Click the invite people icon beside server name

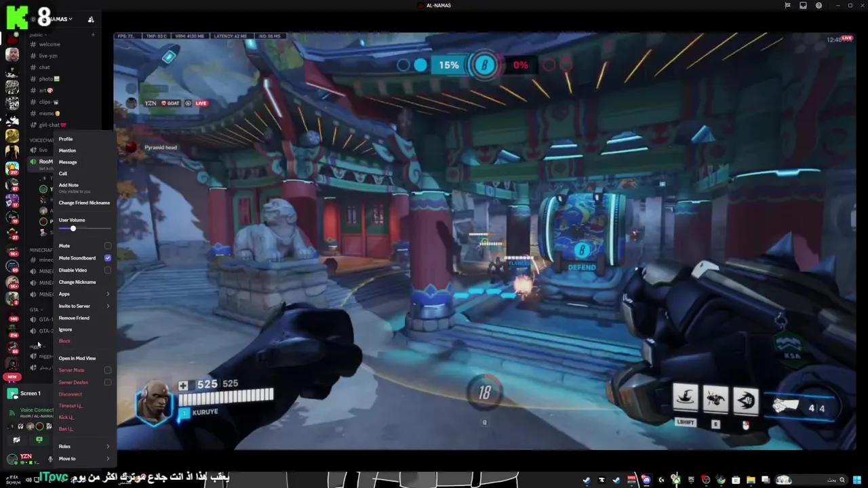(91, 19)
